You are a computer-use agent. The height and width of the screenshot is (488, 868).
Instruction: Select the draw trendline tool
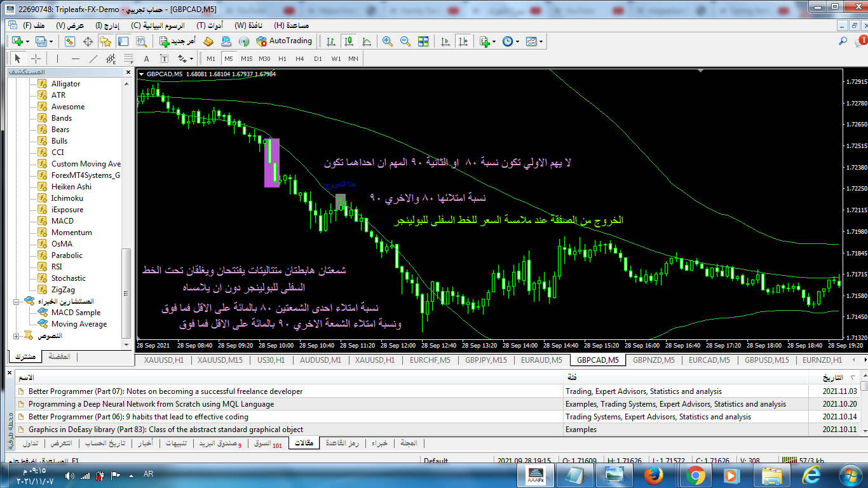[x=93, y=59]
